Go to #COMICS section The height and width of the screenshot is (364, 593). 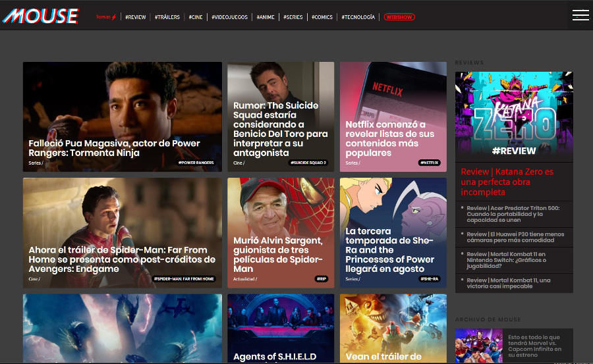(x=322, y=17)
